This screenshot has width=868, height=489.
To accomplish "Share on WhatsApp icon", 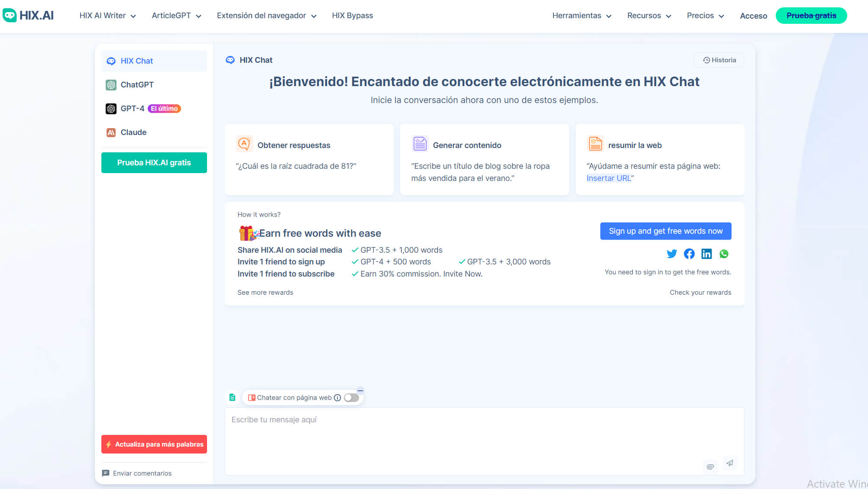I will [x=724, y=254].
